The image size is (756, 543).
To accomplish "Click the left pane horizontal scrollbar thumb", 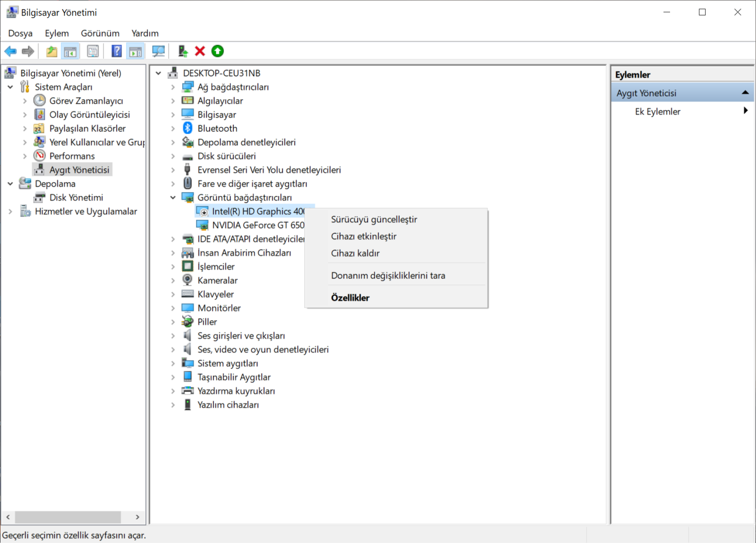I will point(68,517).
